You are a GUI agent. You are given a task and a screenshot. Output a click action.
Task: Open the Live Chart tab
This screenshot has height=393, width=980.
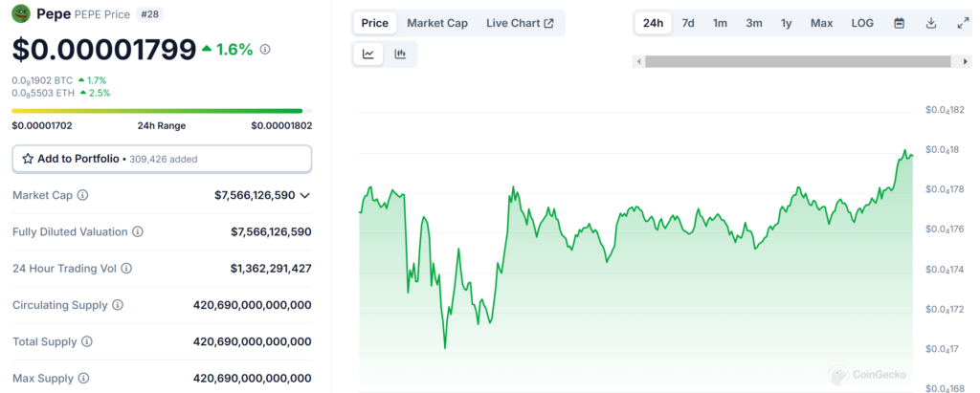[x=520, y=23]
